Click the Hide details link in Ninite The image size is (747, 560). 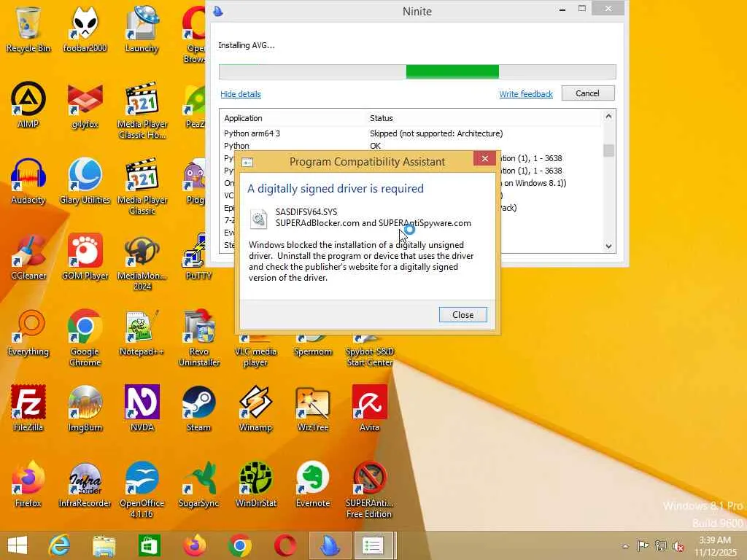pos(241,94)
